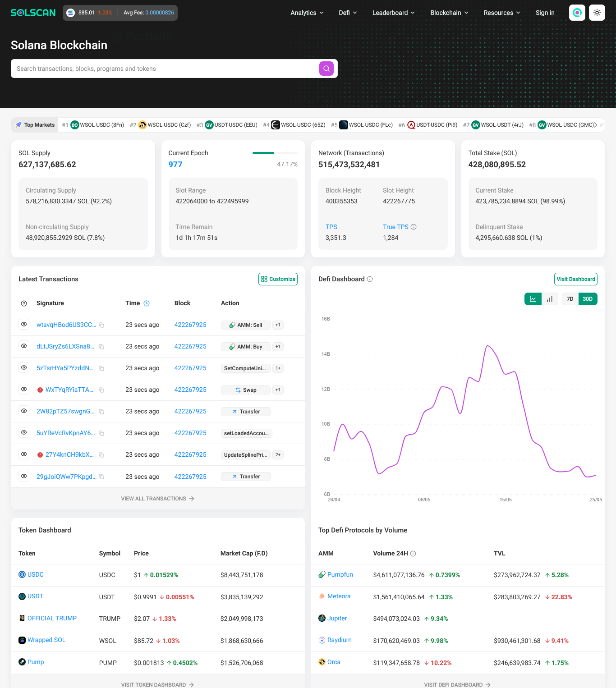Expand the Leaderboard menu

coord(394,13)
